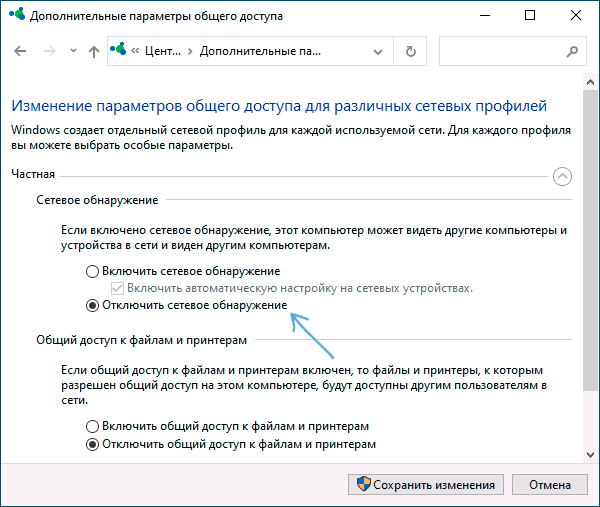Refresh the page with the refresh button
This screenshot has width=600, height=507.
tap(411, 51)
